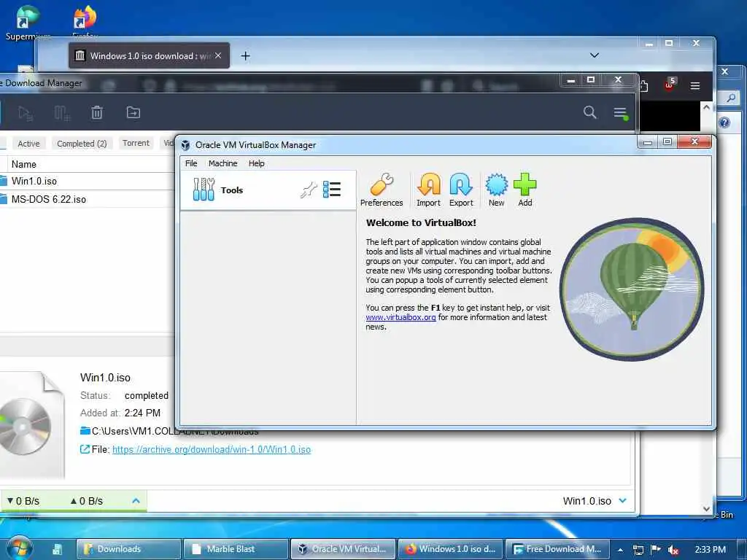Click the Firefox Windows 1.0 iso taskbar button
Image resolution: width=747 pixels, height=560 pixels.
(x=450, y=549)
